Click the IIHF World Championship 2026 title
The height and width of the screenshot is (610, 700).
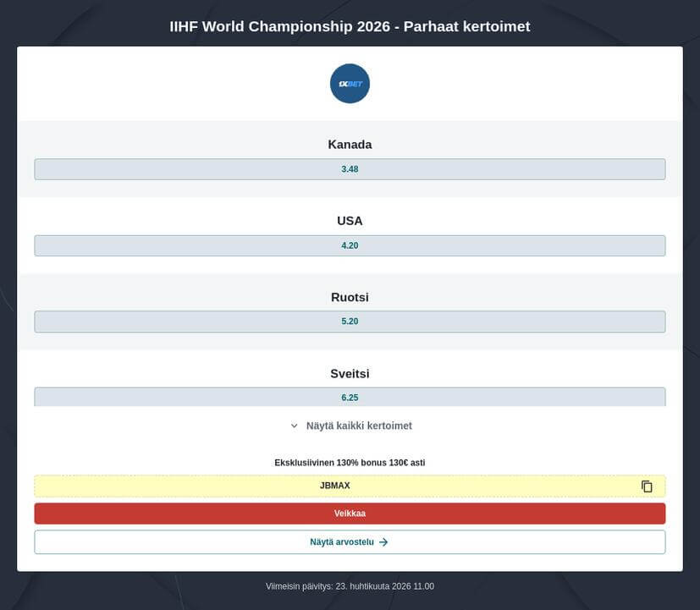[x=350, y=26]
